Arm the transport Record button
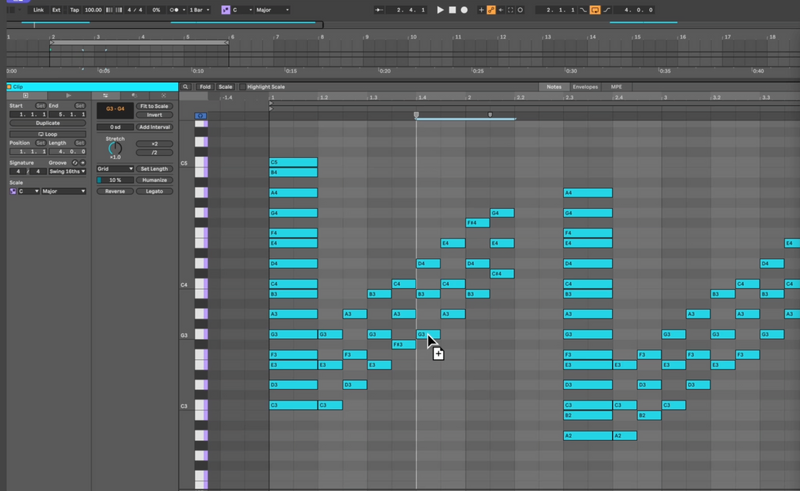 coord(464,10)
